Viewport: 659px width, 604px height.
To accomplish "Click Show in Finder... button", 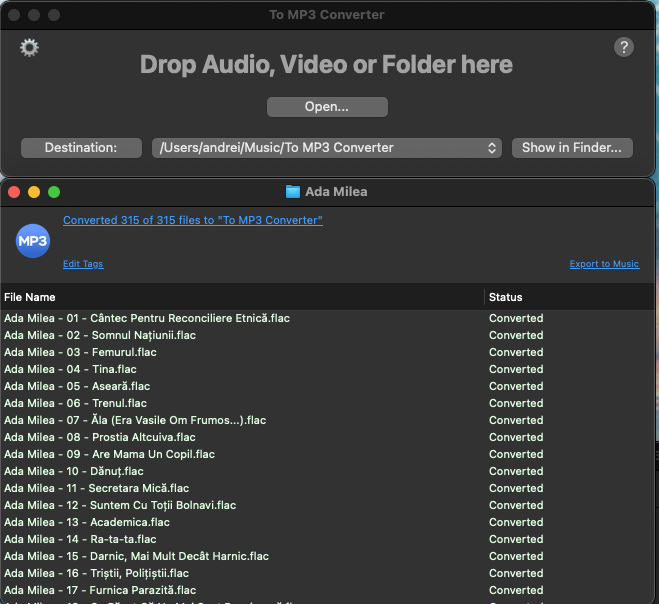I will tap(572, 148).
